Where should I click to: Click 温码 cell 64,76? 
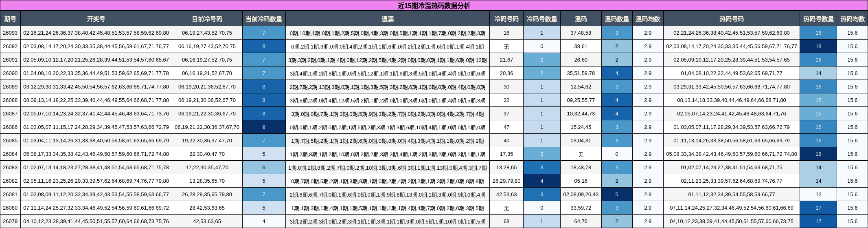click(581, 221)
